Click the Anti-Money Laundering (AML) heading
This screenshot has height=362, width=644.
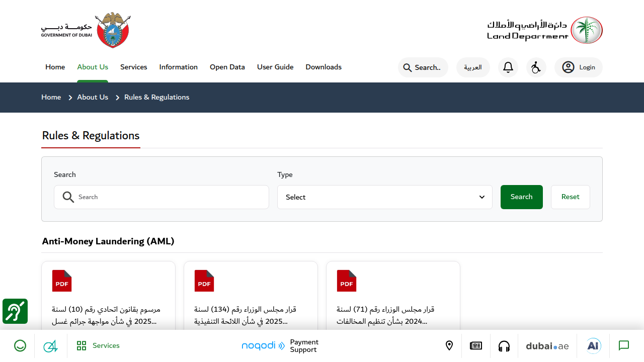[x=108, y=241]
